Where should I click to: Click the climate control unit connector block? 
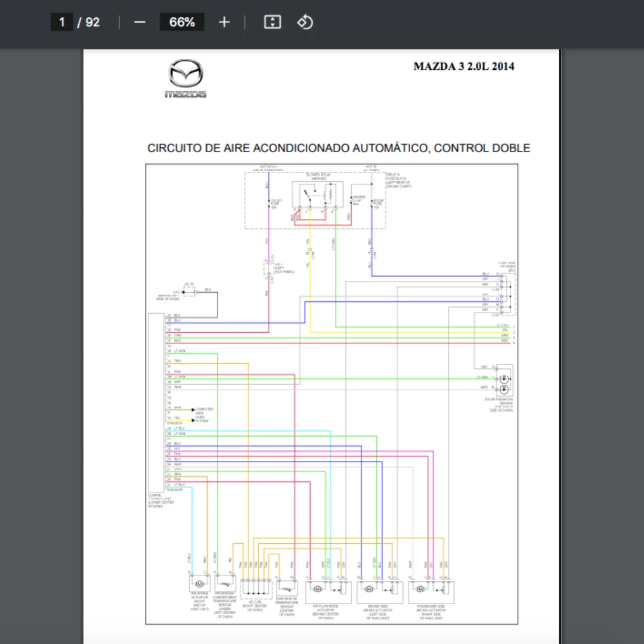[x=156, y=403]
